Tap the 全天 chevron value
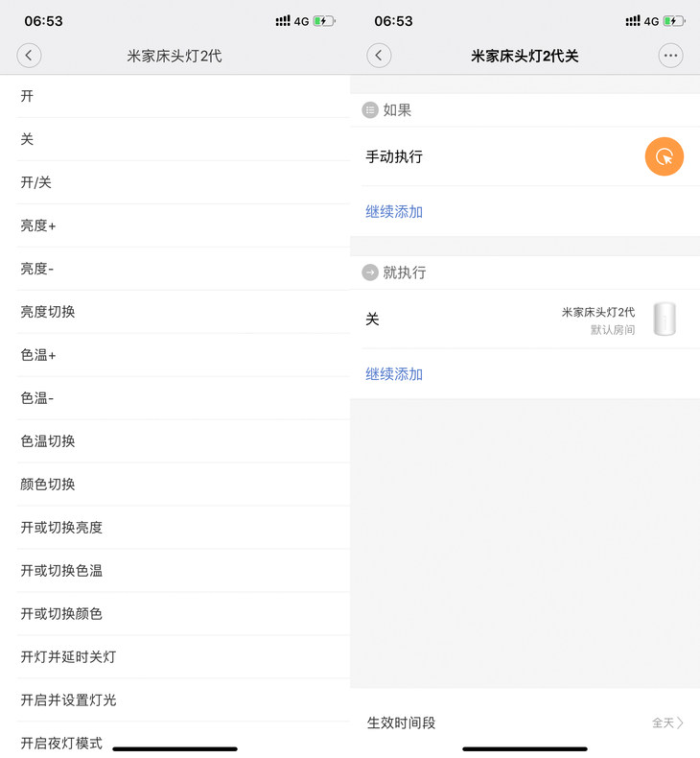 [x=667, y=722]
